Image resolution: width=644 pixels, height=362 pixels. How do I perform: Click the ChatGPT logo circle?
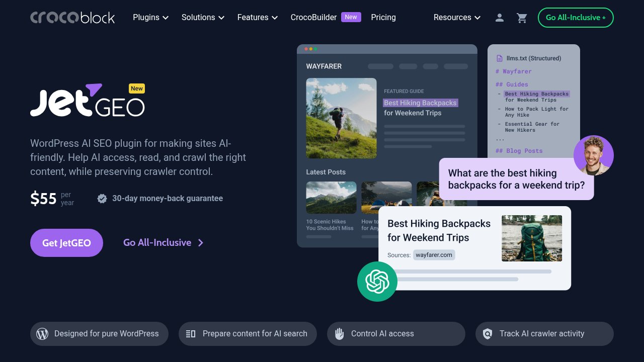point(377,282)
